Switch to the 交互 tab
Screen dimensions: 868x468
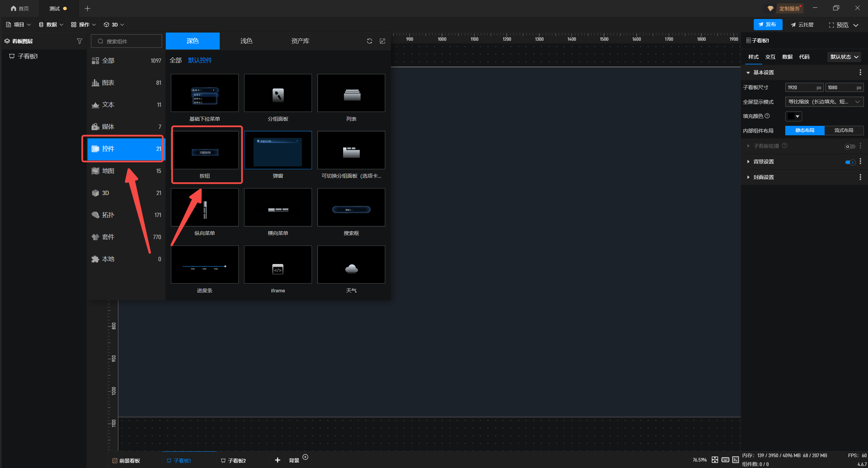tap(770, 57)
